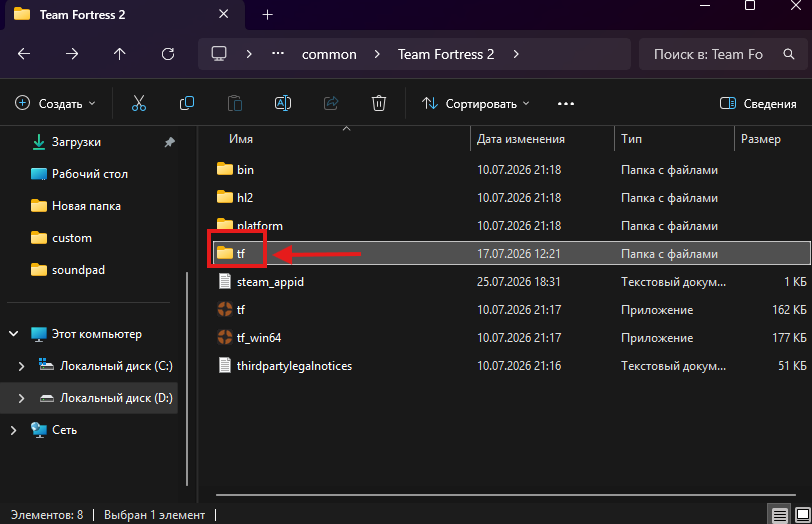Go up one folder level
This screenshot has width=812, height=524.
[120, 54]
